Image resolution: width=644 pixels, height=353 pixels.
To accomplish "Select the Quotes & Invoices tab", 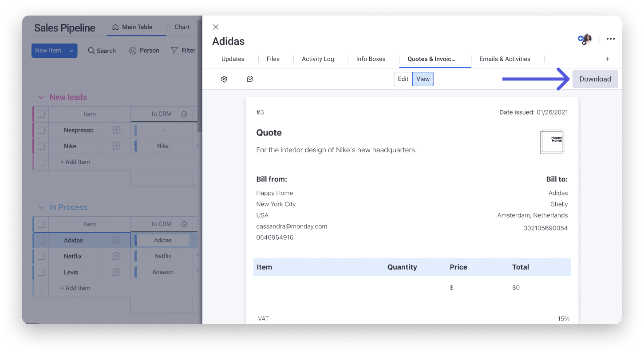I will point(432,59).
